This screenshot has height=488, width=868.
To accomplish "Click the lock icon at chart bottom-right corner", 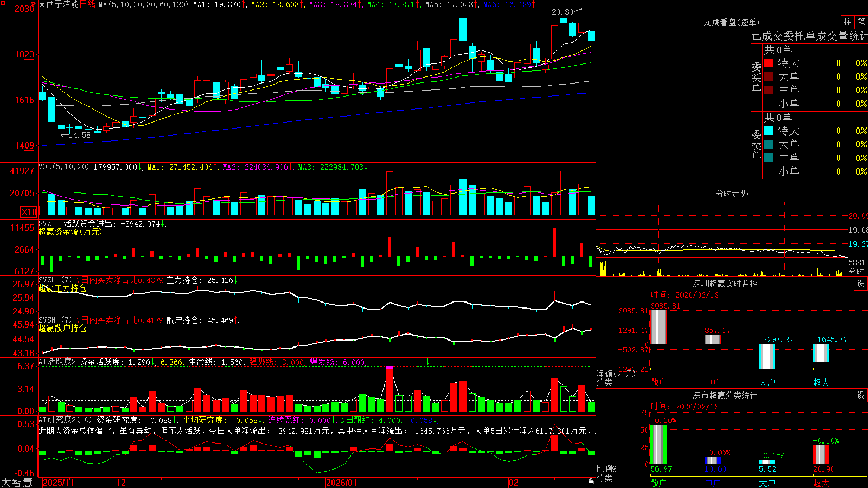I will coord(591,481).
